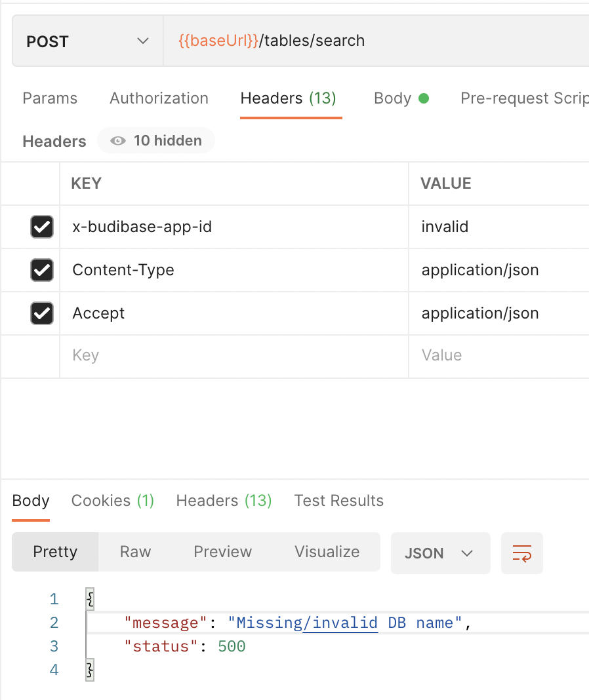The width and height of the screenshot is (589, 700).
Task: Open the Visualize response view
Action: [326, 552]
